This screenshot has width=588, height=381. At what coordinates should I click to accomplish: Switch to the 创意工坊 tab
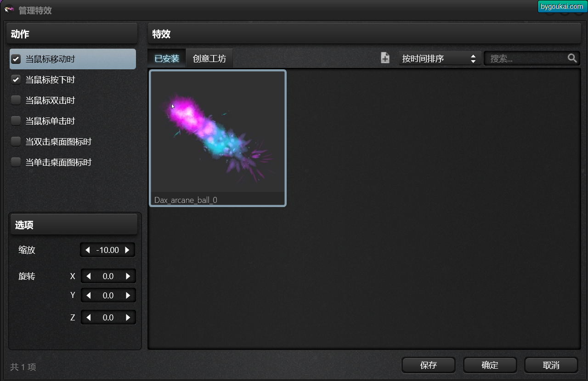(209, 58)
